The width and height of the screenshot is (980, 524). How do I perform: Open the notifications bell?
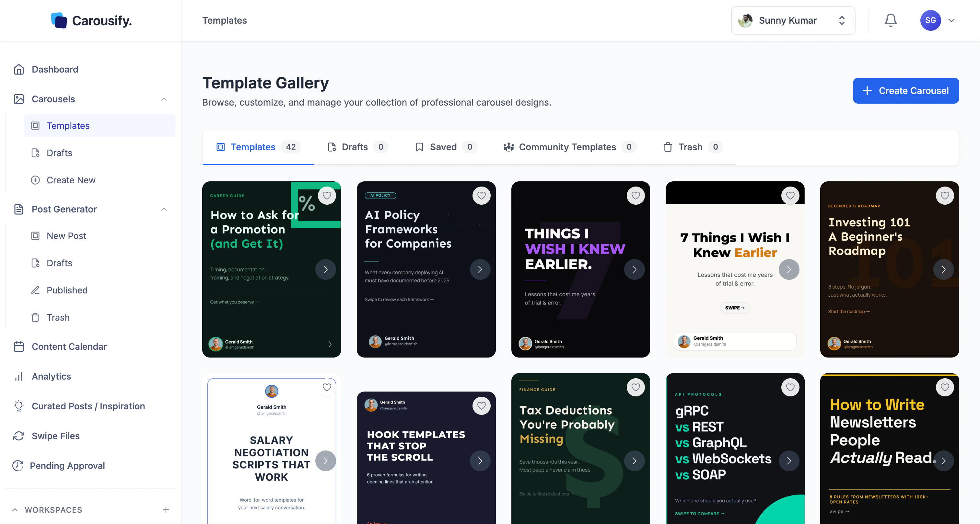[x=891, y=20]
